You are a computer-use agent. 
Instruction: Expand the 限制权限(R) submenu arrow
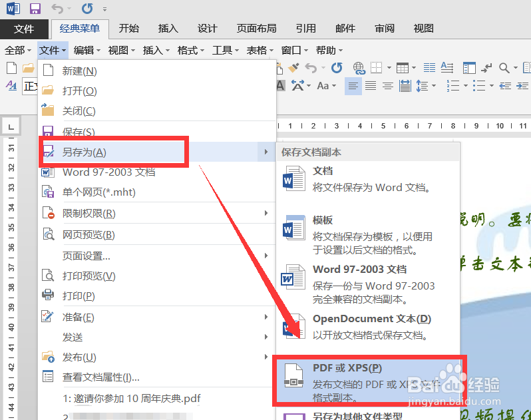click(266, 213)
